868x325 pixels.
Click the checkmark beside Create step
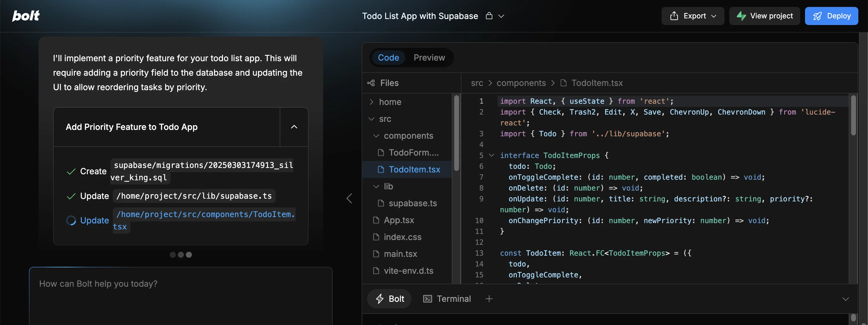[71, 171]
